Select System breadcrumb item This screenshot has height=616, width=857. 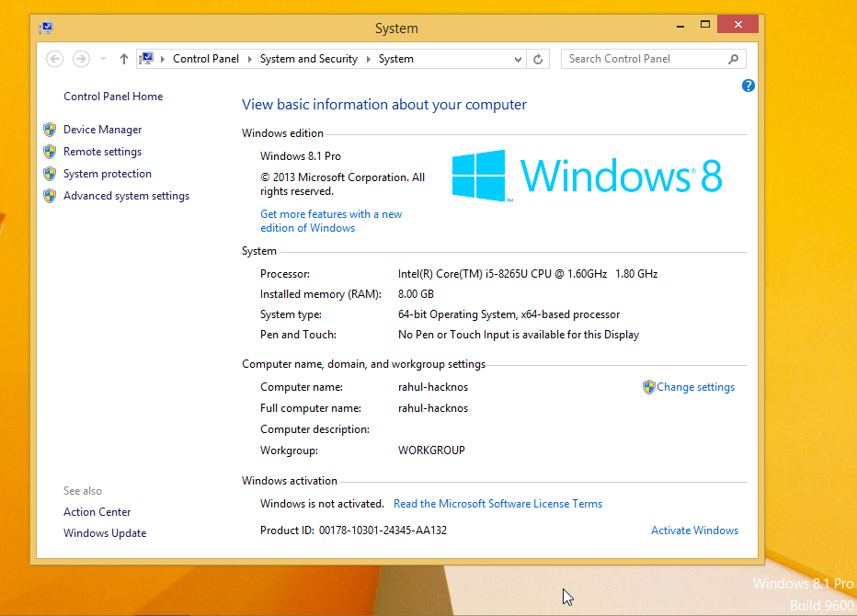[396, 59]
